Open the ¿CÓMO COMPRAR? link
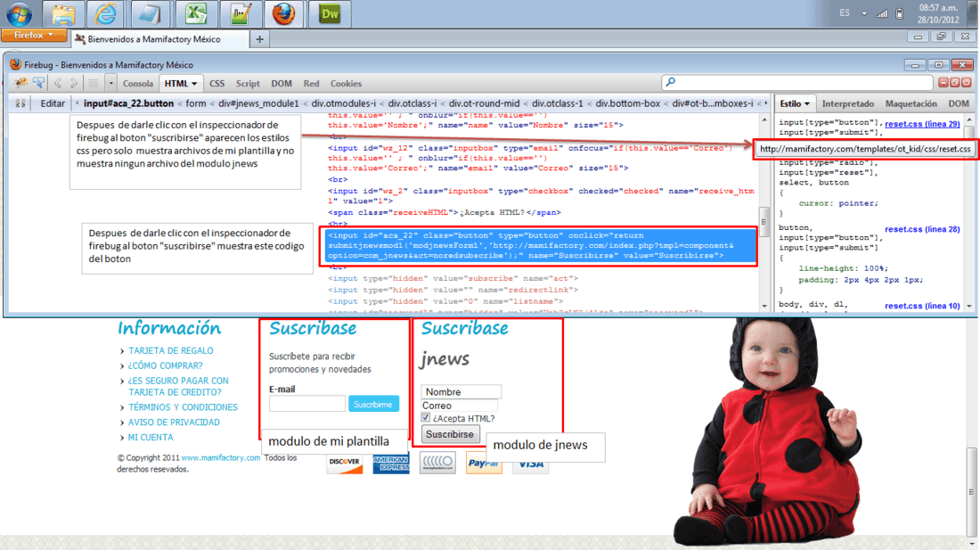This screenshot has width=980, height=550. click(165, 365)
